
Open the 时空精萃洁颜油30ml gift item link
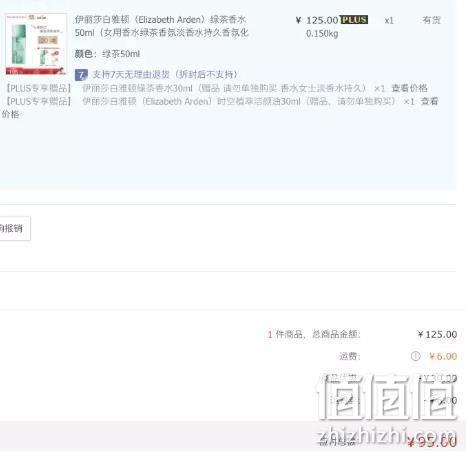[239, 101]
